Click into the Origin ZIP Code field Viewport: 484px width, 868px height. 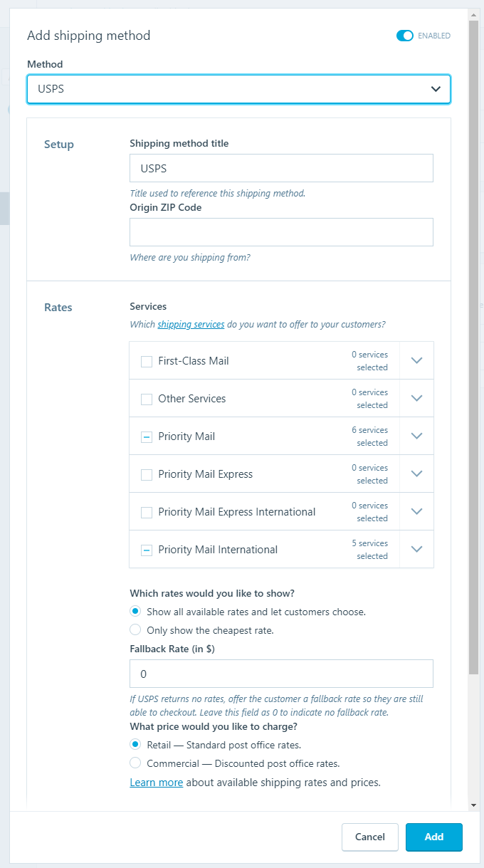(x=280, y=232)
